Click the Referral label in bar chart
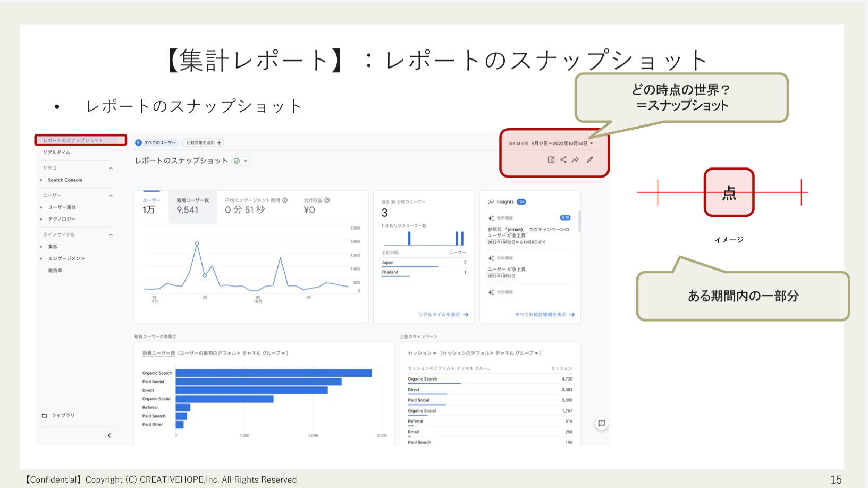Screen dimensions: 868x488 (150, 407)
